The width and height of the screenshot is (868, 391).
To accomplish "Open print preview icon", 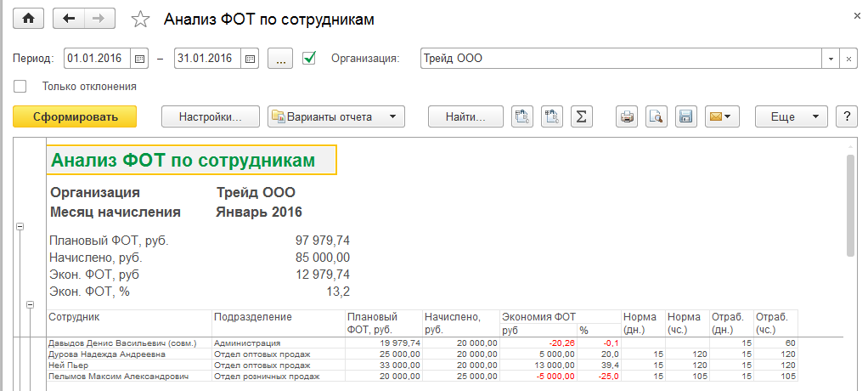I will tap(657, 116).
